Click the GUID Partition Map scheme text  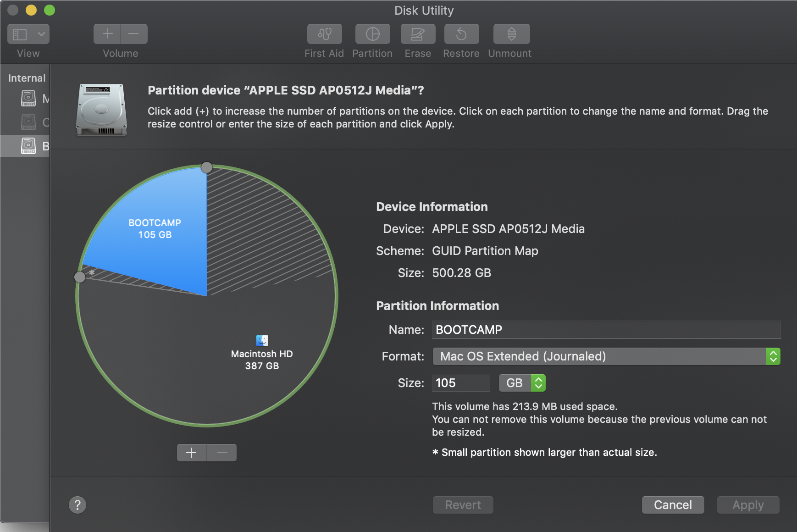(485, 251)
